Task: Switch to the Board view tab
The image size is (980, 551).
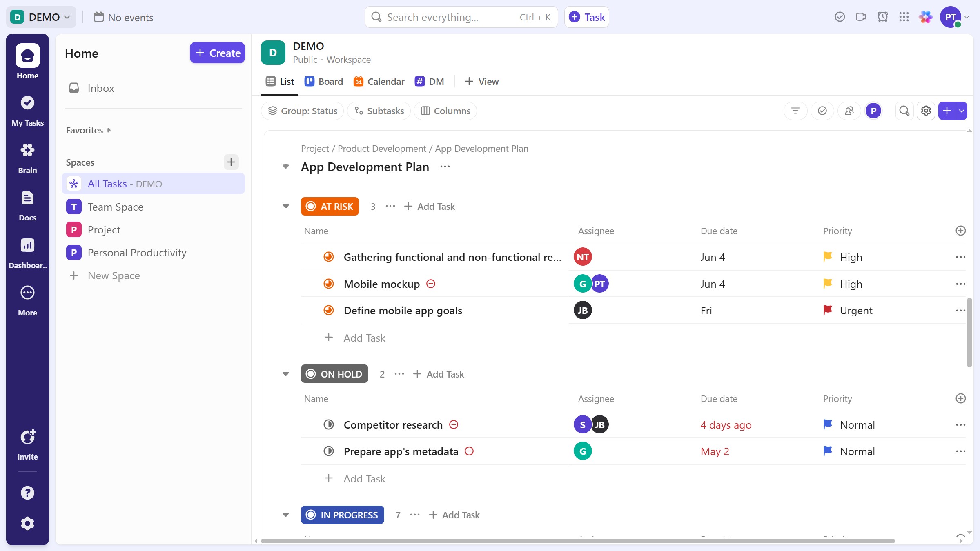Action: click(x=324, y=81)
